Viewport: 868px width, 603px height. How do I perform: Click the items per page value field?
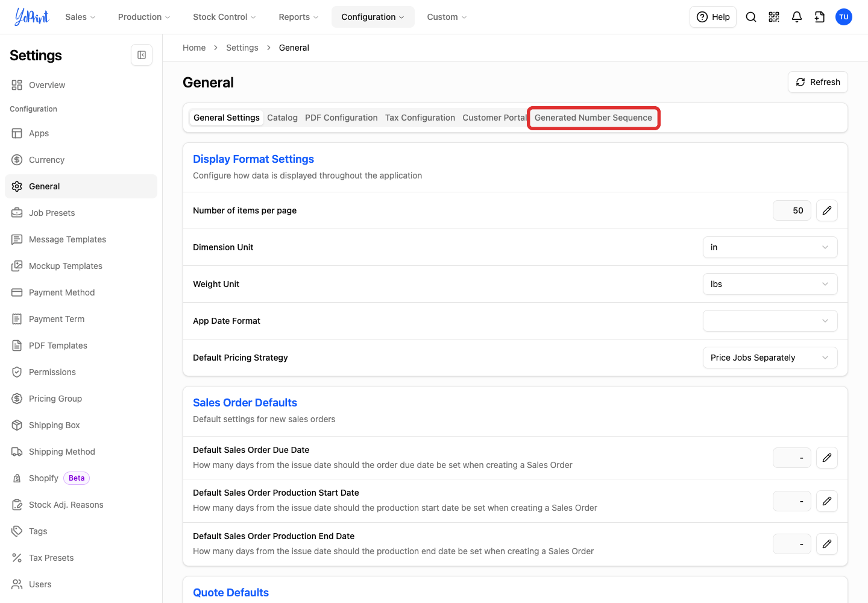pos(792,210)
